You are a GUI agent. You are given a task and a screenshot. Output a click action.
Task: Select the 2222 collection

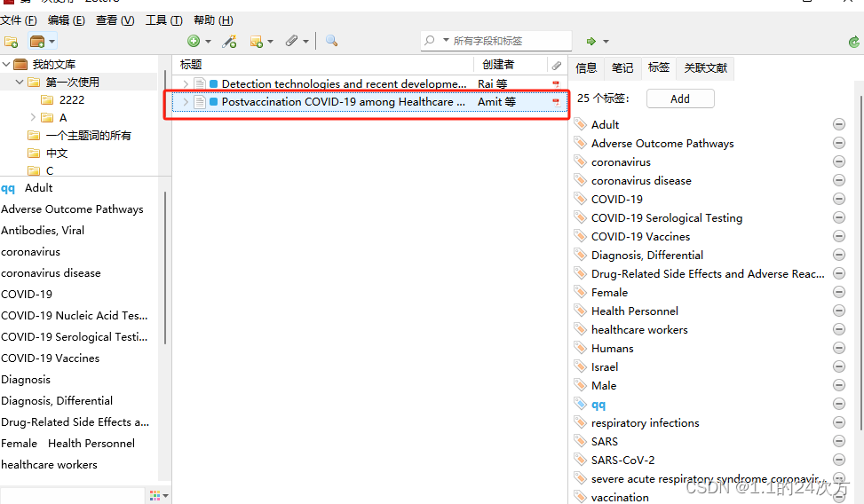[x=72, y=99]
